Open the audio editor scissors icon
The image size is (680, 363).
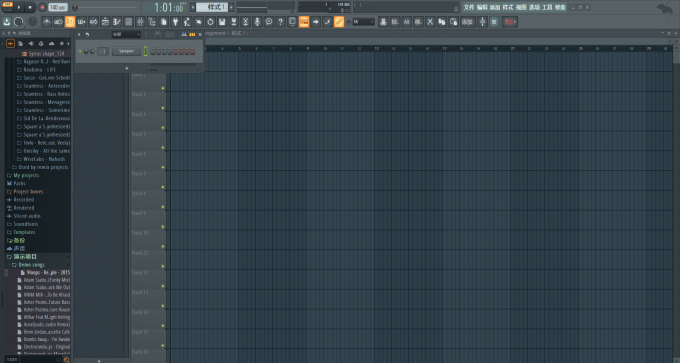(x=245, y=22)
